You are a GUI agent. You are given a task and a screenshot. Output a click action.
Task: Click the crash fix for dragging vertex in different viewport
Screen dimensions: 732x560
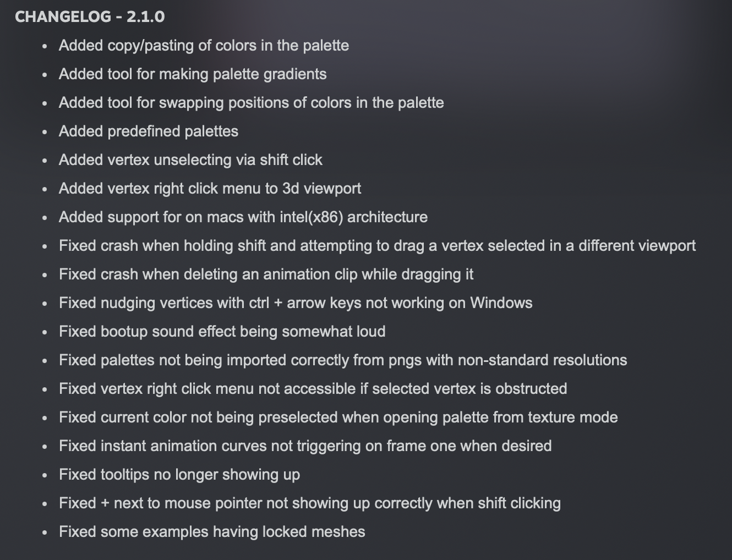click(377, 245)
